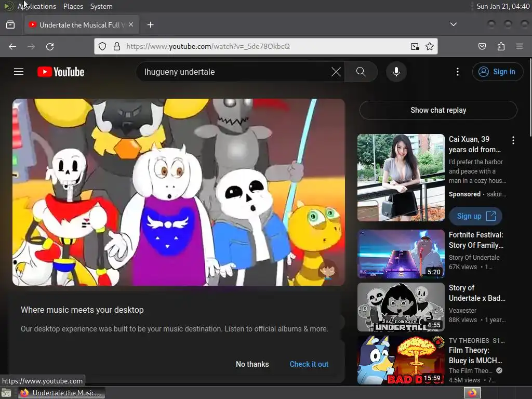The width and height of the screenshot is (532, 399).
Task: Open options for Cai Xuan sponsored ad
Action: coord(513,140)
